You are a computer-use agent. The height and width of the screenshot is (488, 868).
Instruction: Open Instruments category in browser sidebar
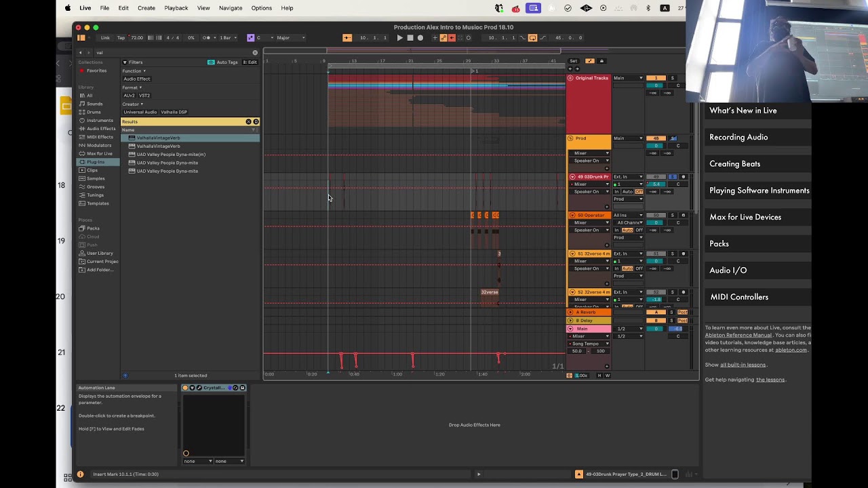click(x=100, y=121)
